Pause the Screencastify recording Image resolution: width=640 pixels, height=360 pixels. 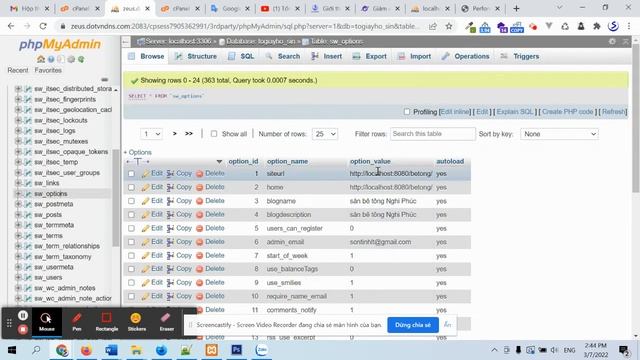(x=23, y=315)
